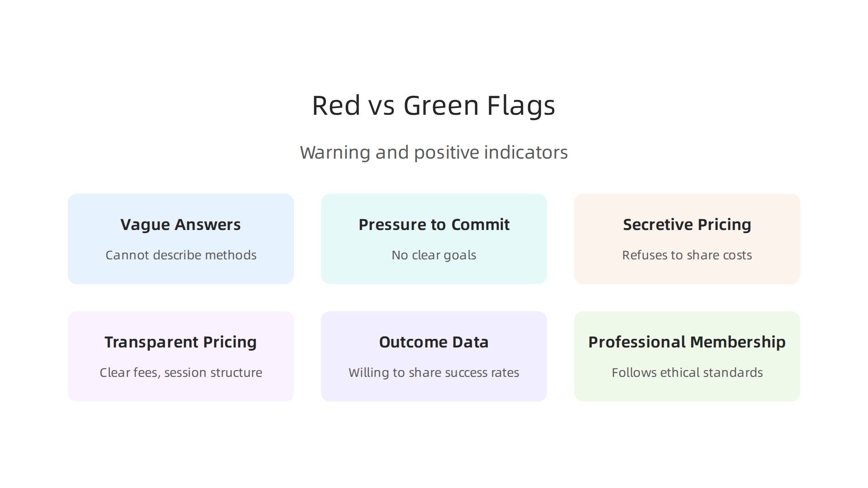Screen dimensions: 868x488
Task: Click Clear fees, session structure text
Action: coord(181,372)
